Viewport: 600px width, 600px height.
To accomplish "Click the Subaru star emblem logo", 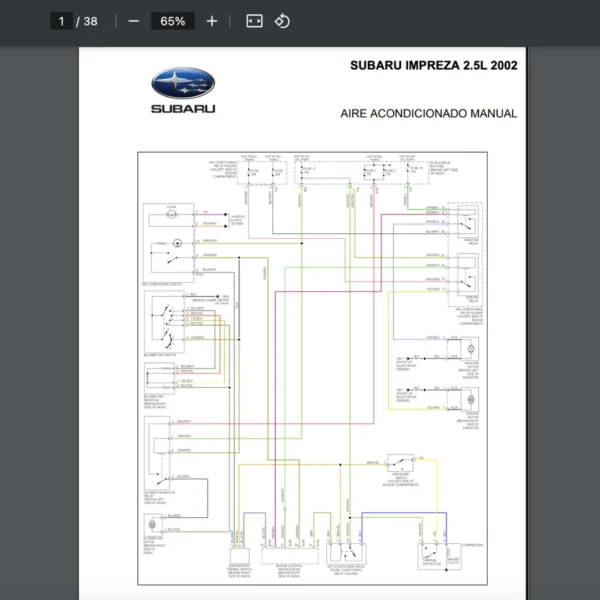I will click(x=183, y=84).
